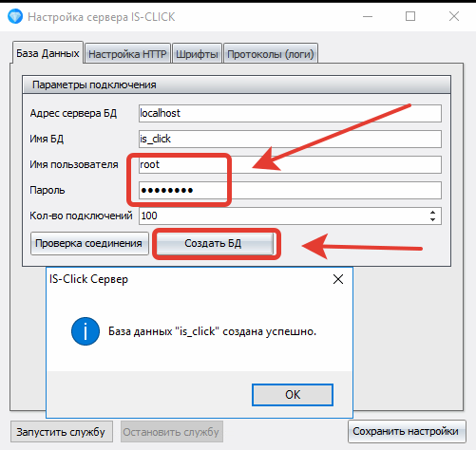Screen dimensions: 476x450
Task: Increase Кол-во подключений with up arrow
Action: coord(432,213)
